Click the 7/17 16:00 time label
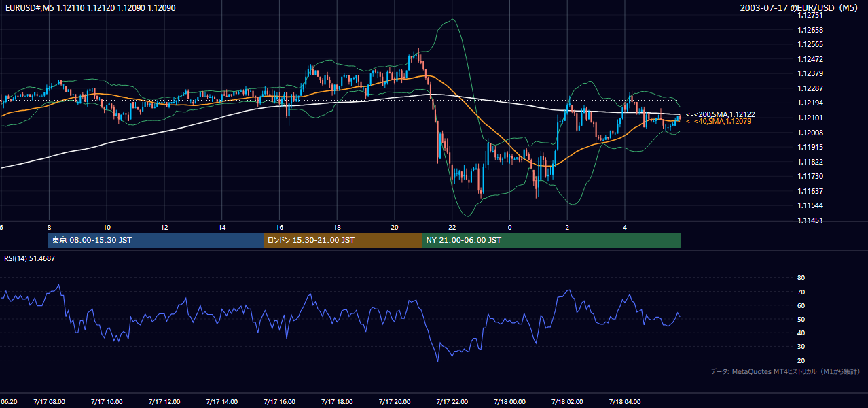 [x=279, y=402]
